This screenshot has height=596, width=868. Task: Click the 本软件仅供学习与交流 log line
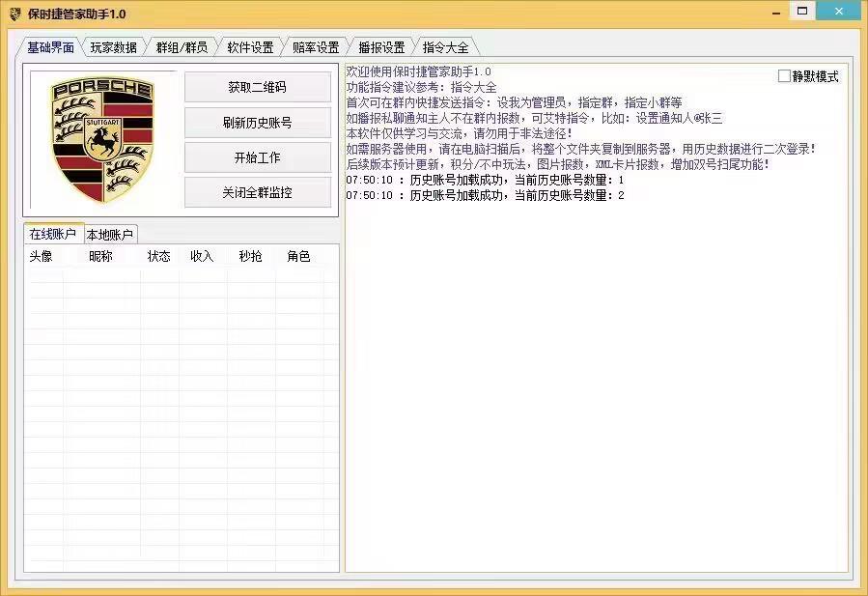[459, 133]
